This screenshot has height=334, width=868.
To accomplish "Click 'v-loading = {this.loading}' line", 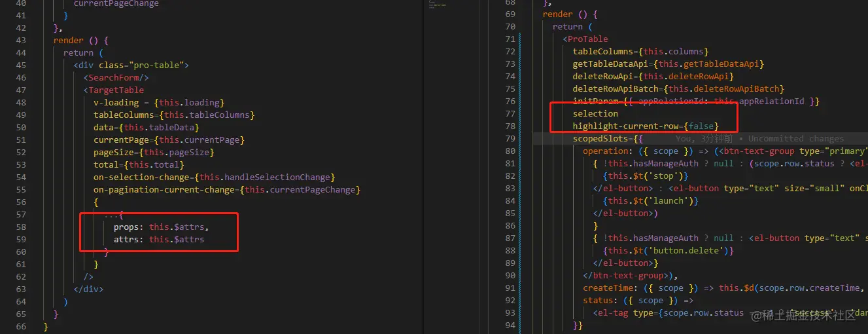I will pos(159,102).
